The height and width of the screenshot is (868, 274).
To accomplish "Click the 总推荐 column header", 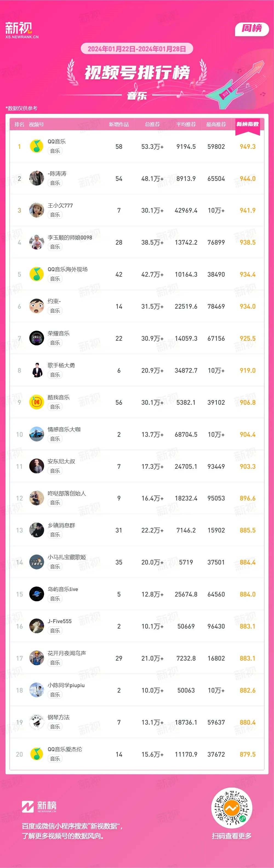I will (152, 124).
